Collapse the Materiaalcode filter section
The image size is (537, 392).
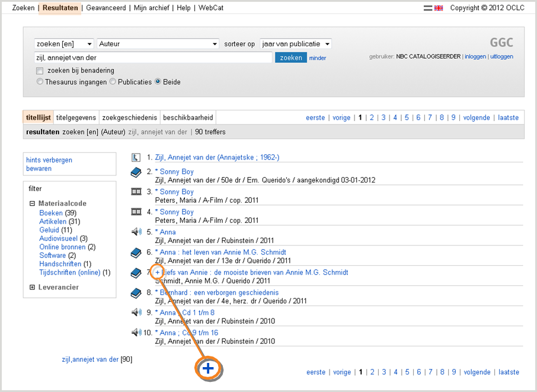(32, 203)
